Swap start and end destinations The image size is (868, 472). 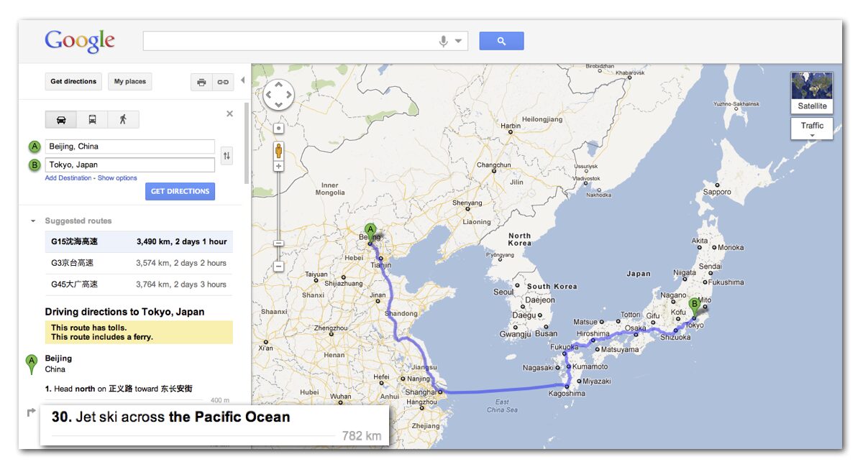click(x=227, y=155)
